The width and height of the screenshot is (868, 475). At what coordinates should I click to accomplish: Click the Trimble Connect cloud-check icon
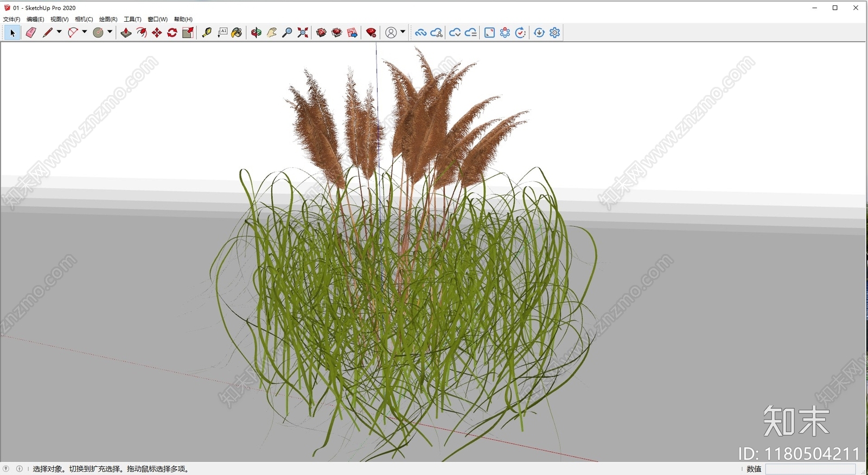(455, 33)
